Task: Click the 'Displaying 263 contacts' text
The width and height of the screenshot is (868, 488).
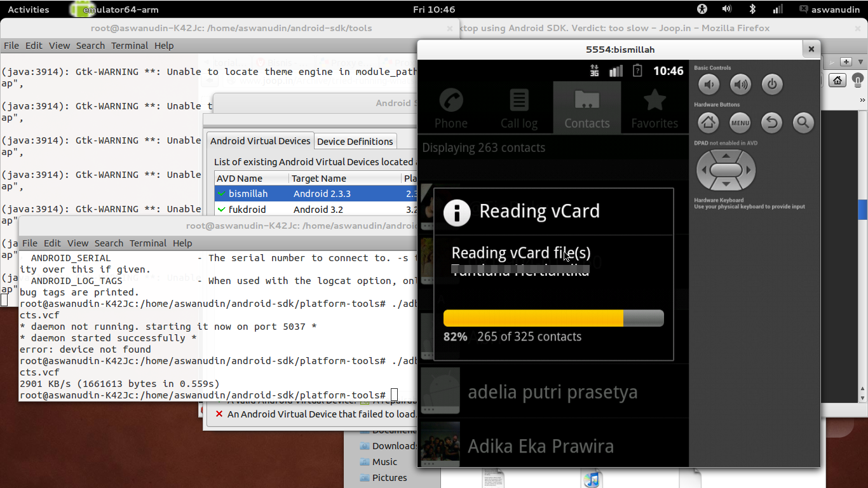Action: tap(484, 148)
